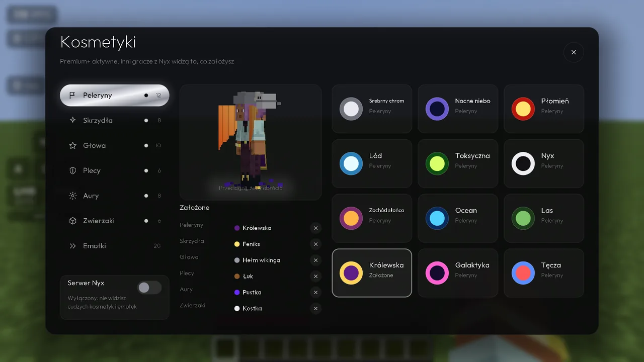Click the sun icon beside Aury
644x362 pixels.
pos(72,196)
